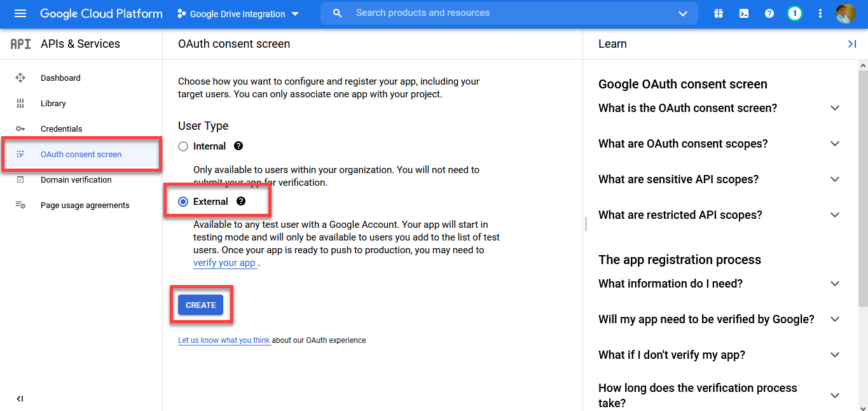Open the help question mark menu
The image size is (868, 411).
click(x=769, y=13)
